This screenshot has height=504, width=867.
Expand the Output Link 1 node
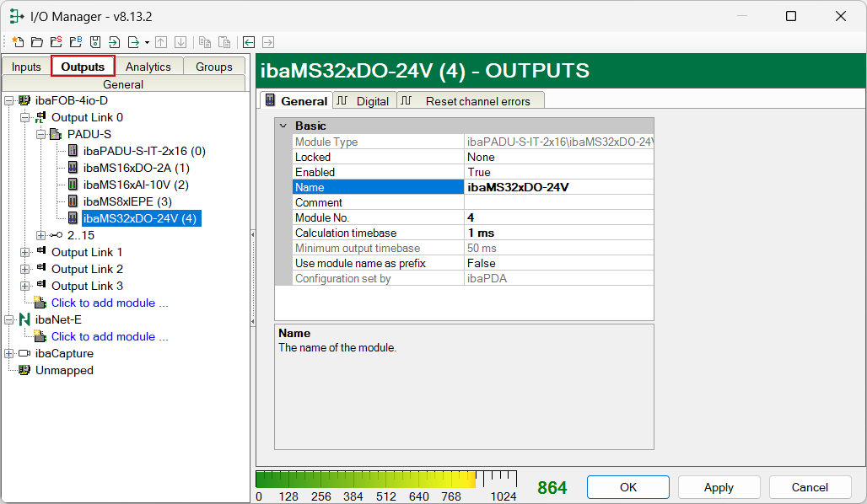coord(25,252)
